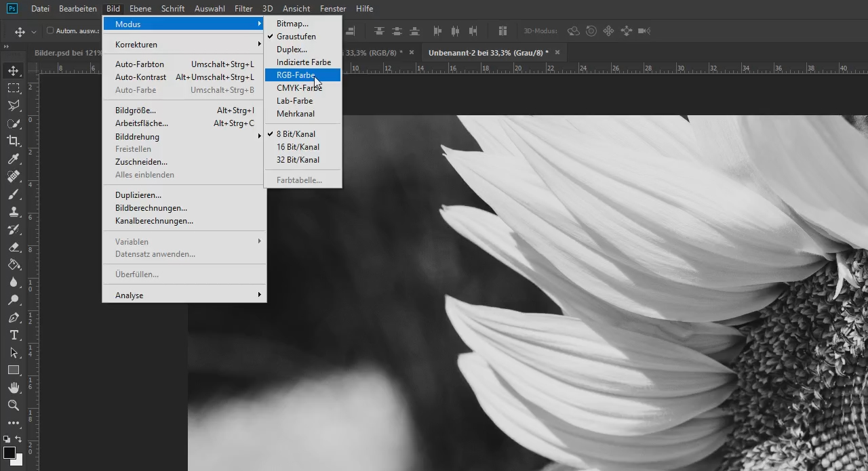Open the Modus submenu entry

coord(184,24)
